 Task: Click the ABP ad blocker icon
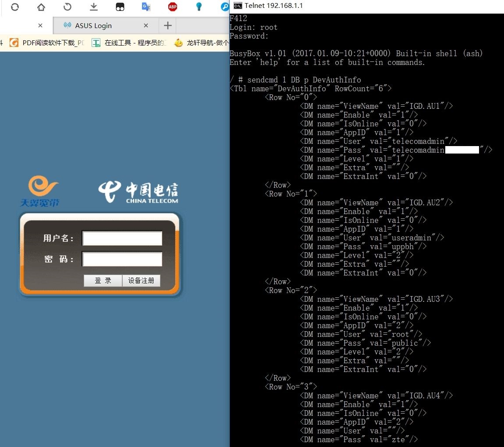point(173,7)
